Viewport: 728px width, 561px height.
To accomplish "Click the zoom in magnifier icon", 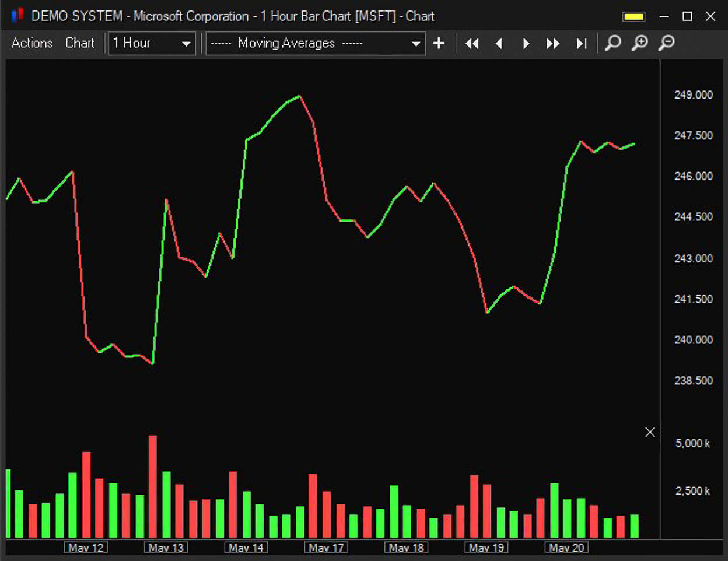I will click(x=640, y=43).
